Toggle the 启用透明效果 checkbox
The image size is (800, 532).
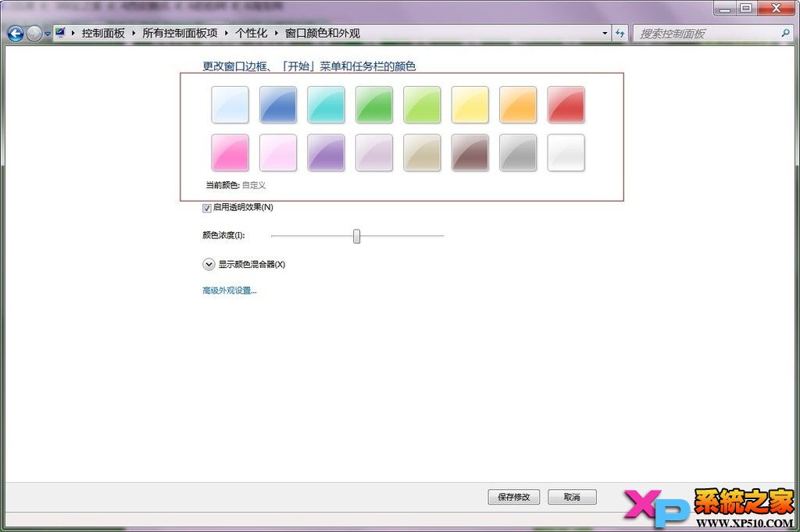coord(206,207)
